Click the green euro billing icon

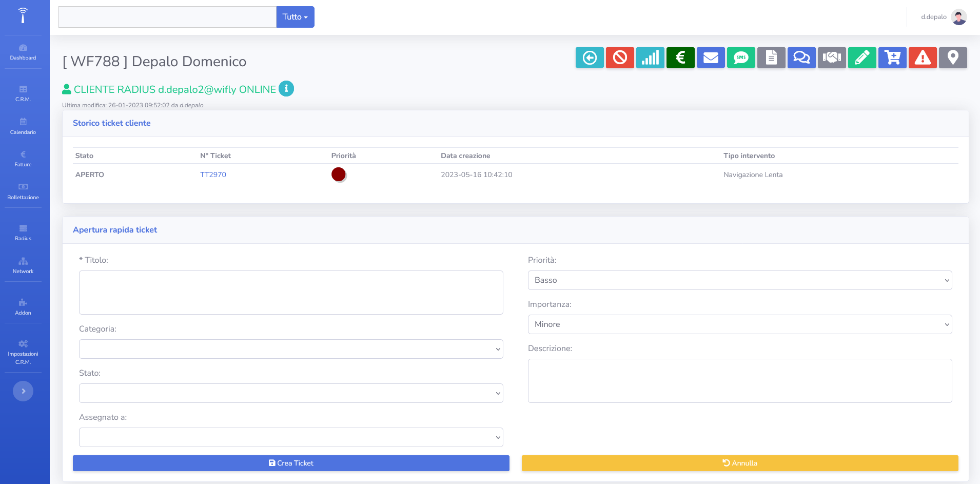(x=680, y=57)
